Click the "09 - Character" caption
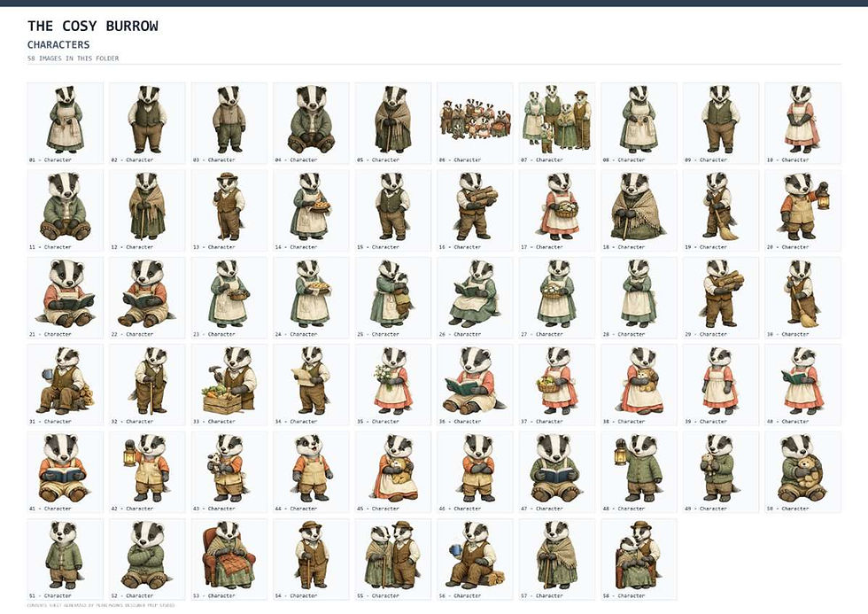The image size is (868, 614). click(706, 160)
